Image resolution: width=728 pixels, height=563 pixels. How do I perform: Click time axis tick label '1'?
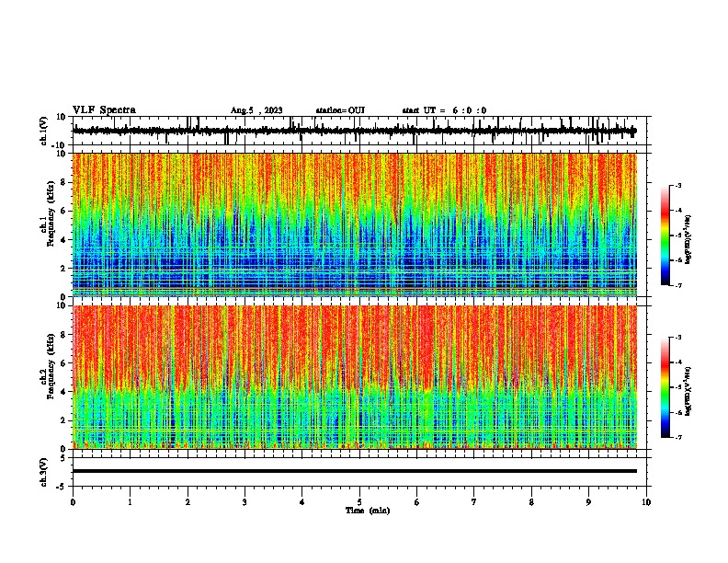131,502
